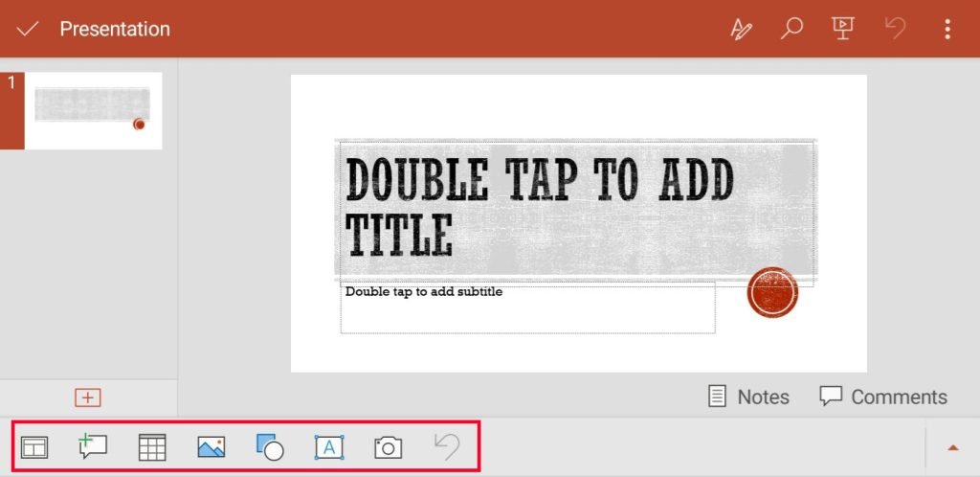980x477 pixels.
Task: Tap the checkmark done icon
Action: click(28, 29)
